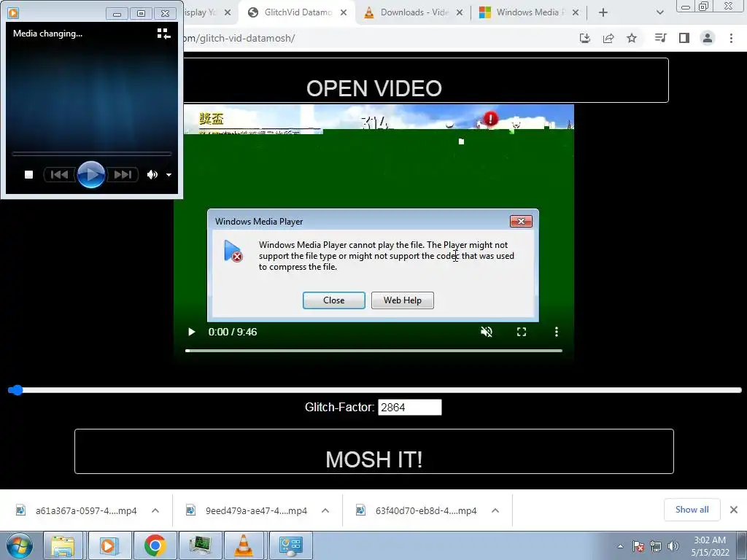Open the Chrome media controls icon
This screenshot has height=560, width=747.
pyautogui.click(x=660, y=38)
